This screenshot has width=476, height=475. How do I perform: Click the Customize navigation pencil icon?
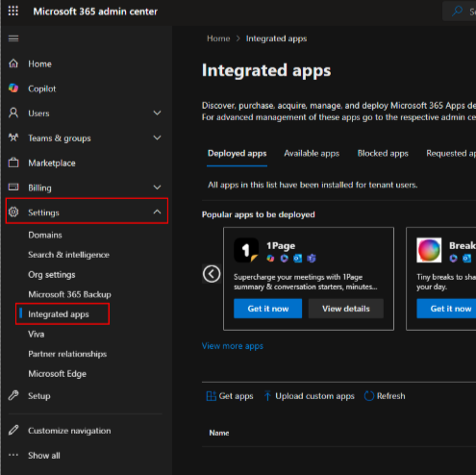pyautogui.click(x=13, y=430)
